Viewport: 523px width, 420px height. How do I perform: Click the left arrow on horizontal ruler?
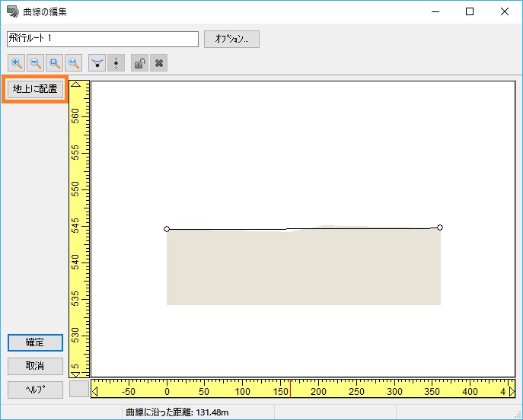click(x=94, y=391)
